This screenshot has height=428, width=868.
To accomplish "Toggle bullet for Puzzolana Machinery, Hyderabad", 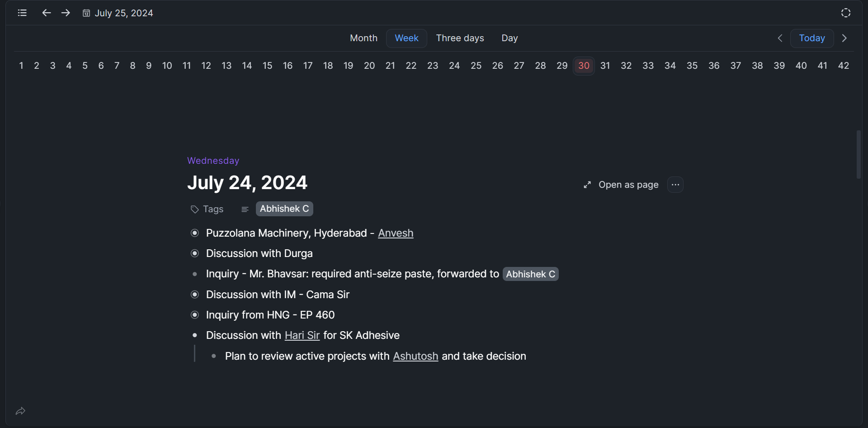I will (x=195, y=233).
